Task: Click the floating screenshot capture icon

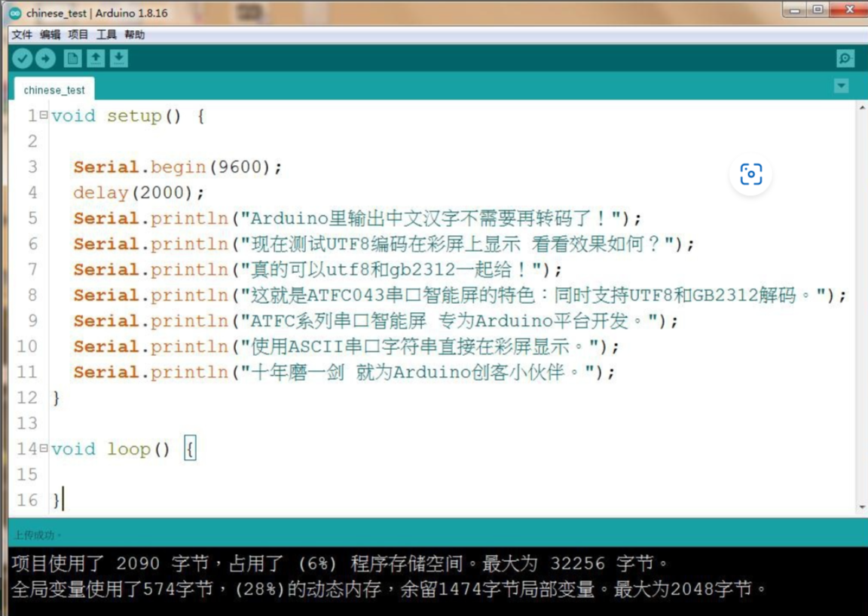Action: pyautogui.click(x=750, y=174)
